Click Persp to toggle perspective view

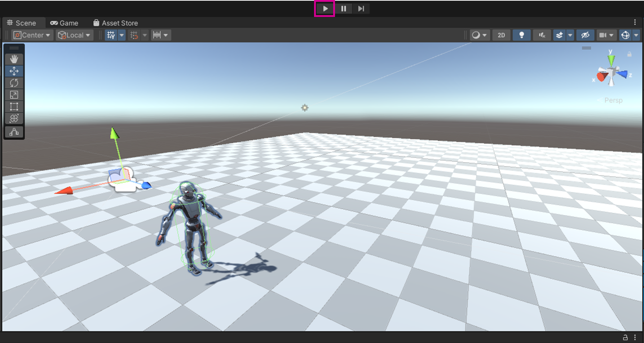613,101
